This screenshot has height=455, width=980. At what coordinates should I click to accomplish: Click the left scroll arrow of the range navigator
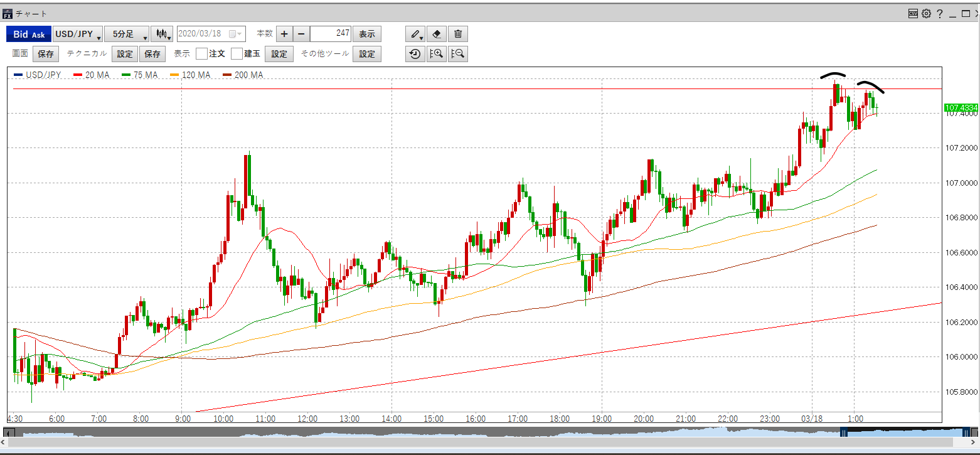click(8, 432)
